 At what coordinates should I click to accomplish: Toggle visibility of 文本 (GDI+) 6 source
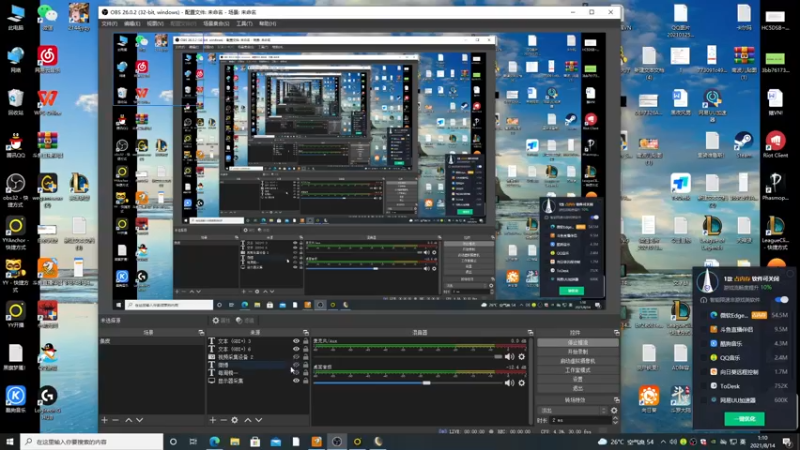click(296, 349)
